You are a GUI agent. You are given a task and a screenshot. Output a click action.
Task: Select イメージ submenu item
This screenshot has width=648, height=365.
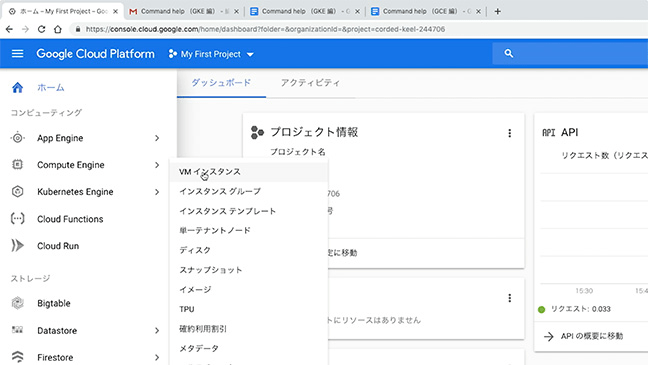249,289
